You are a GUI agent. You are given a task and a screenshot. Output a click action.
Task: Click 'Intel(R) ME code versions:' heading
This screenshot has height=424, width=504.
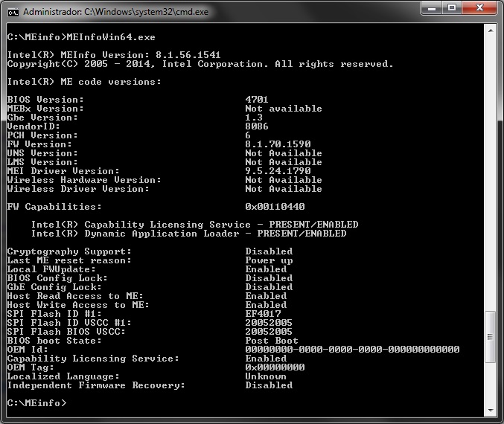[x=84, y=82]
